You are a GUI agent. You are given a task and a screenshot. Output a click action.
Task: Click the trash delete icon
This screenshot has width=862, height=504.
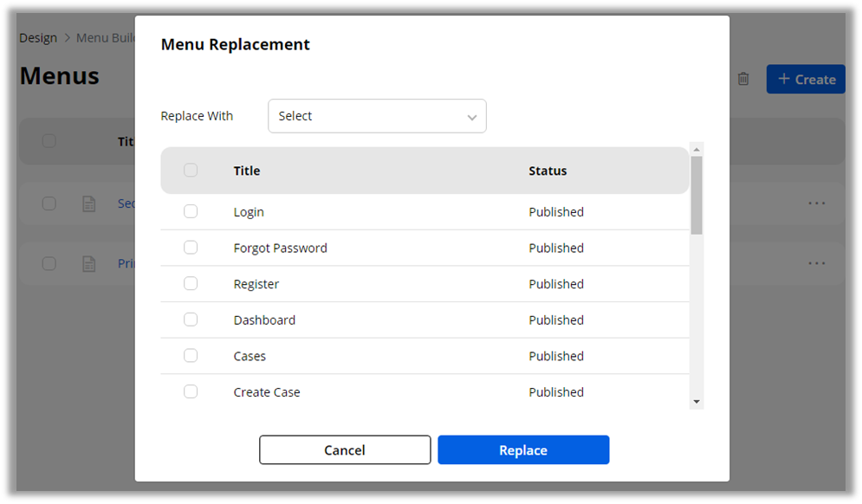click(743, 79)
